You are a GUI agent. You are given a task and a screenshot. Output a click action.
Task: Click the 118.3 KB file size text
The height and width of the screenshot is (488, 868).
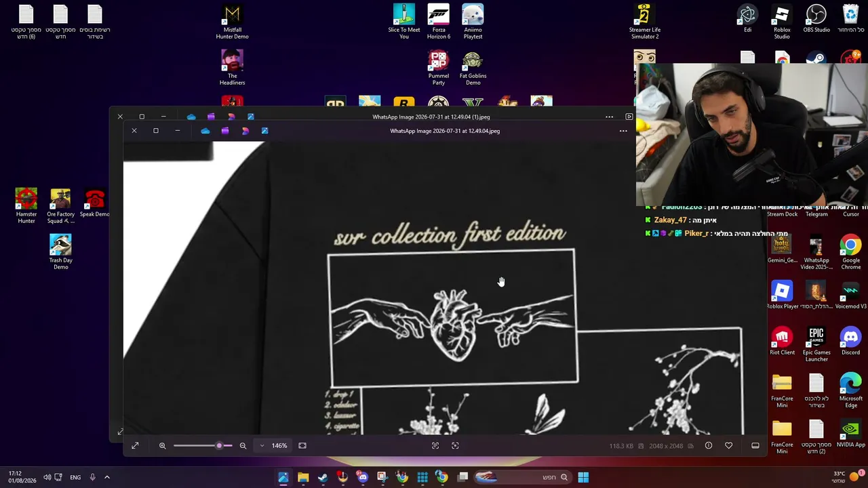click(x=621, y=446)
